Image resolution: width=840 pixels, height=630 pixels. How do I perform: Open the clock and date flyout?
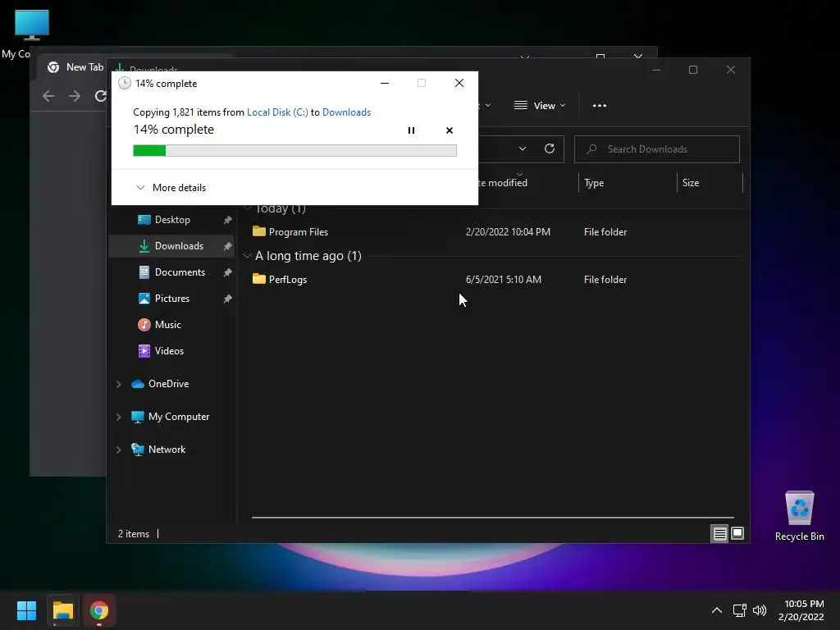pos(801,610)
